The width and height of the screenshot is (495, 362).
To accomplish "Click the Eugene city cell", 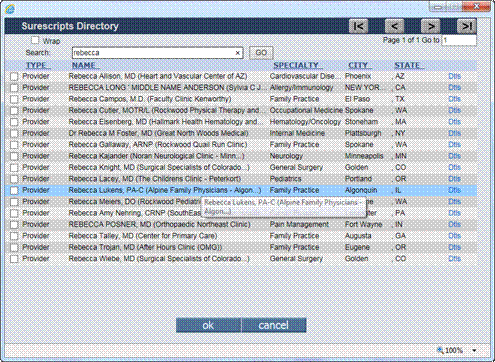I will [x=357, y=247].
